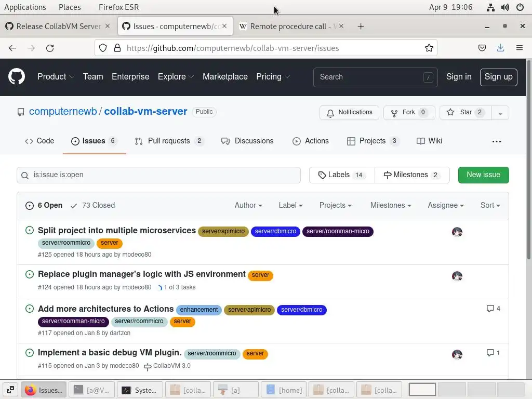Expand the Star lists dropdown arrow
532x399 pixels.
pyautogui.click(x=500, y=113)
